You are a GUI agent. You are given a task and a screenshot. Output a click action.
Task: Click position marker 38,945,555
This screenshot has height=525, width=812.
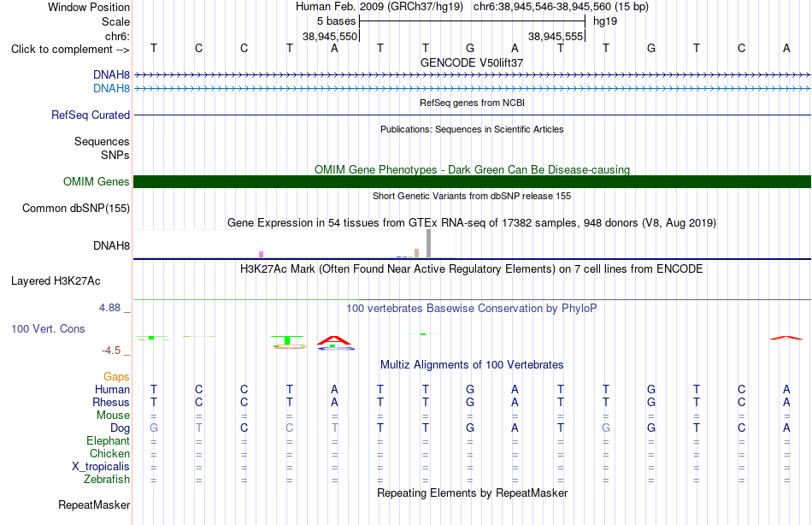[556, 36]
